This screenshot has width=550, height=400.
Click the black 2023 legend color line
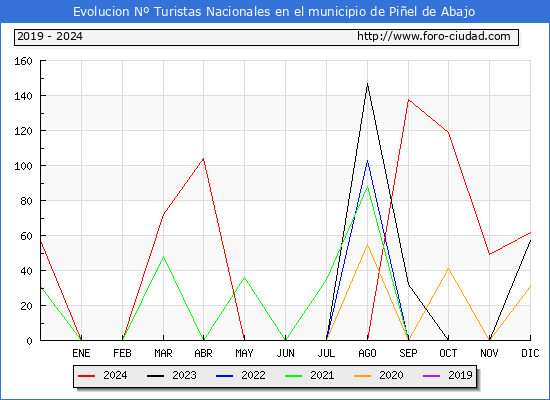(x=155, y=376)
